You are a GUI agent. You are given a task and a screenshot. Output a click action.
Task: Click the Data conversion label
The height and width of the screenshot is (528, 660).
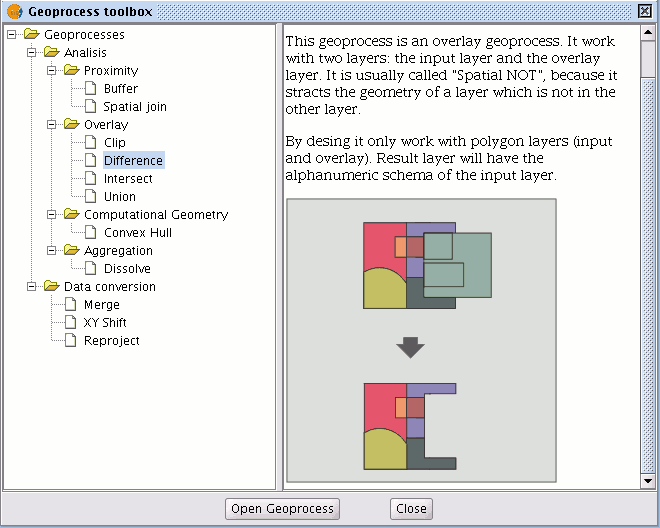[x=109, y=287]
